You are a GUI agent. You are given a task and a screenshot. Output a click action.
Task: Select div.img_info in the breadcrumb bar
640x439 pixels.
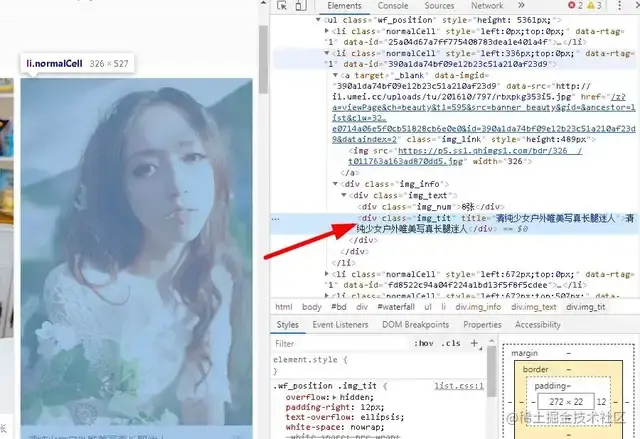pos(478,307)
